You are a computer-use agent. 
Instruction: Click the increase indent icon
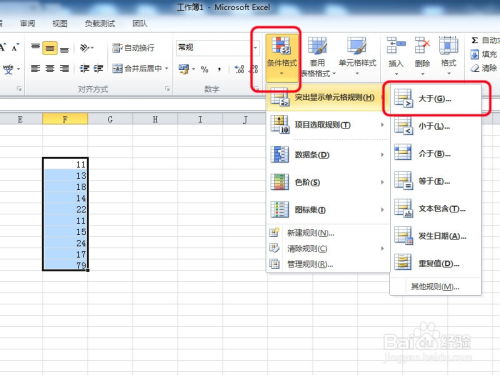98,69
